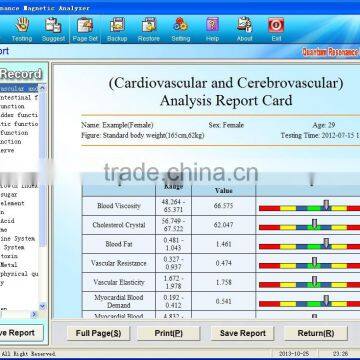Click the 'Blood Fat' row label
Viewport: 360px width, 360px height.
point(119,244)
